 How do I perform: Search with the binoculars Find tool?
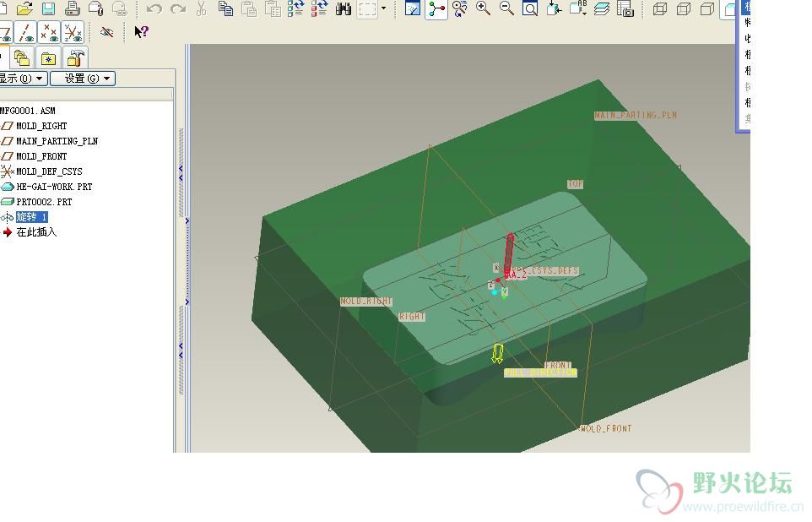(x=344, y=8)
